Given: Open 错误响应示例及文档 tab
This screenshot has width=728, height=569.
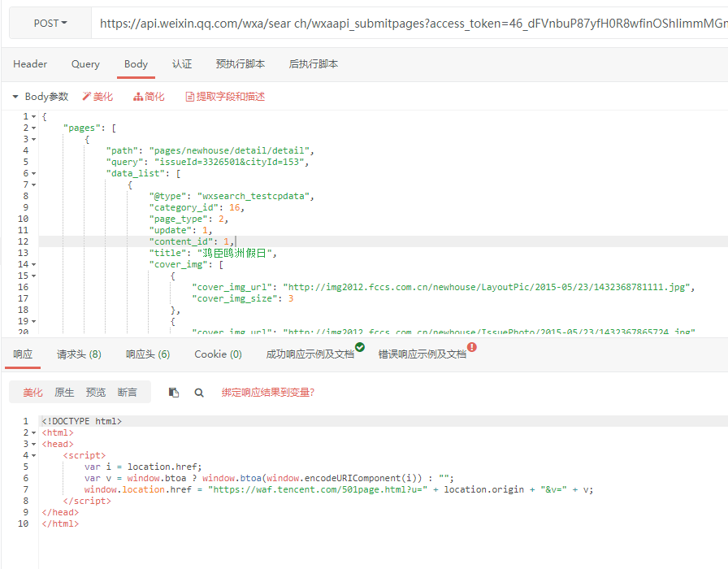Looking at the screenshot, I should (x=422, y=354).
